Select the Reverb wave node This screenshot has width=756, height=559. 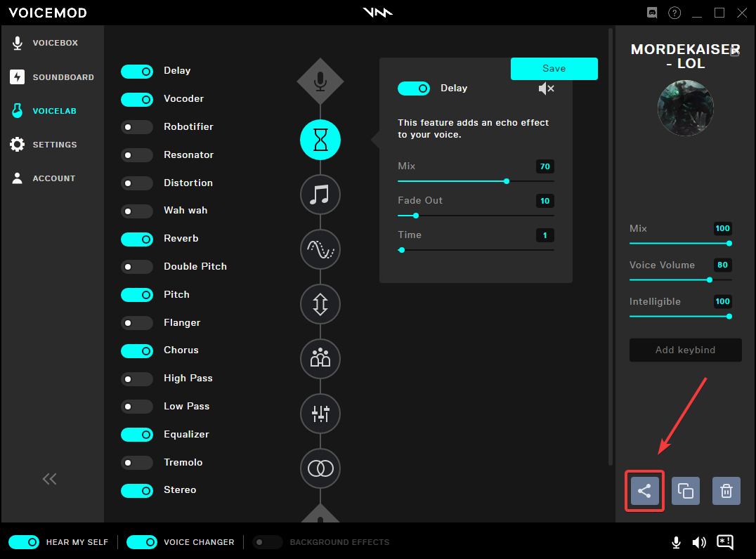click(x=320, y=249)
